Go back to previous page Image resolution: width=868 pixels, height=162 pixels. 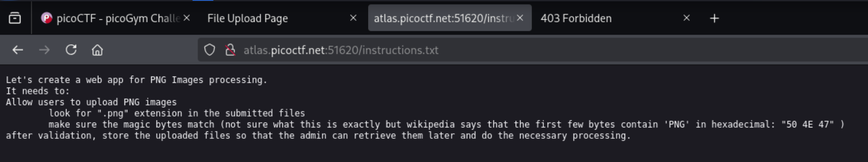coord(17,50)
